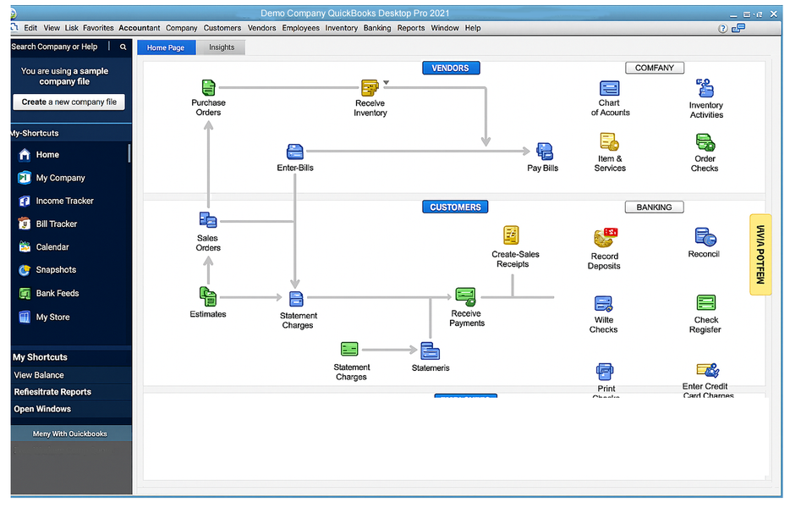Open Write Checks
This screenshot has width=812, height=508.
tap(603, 302)
